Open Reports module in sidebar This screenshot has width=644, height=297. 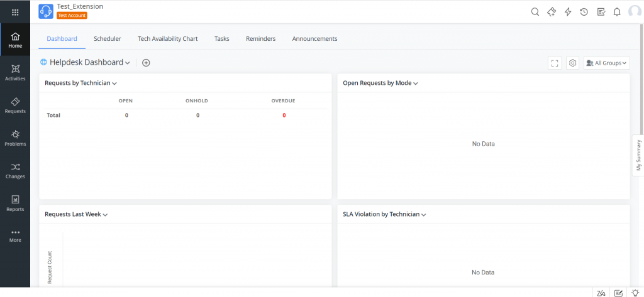15,203
